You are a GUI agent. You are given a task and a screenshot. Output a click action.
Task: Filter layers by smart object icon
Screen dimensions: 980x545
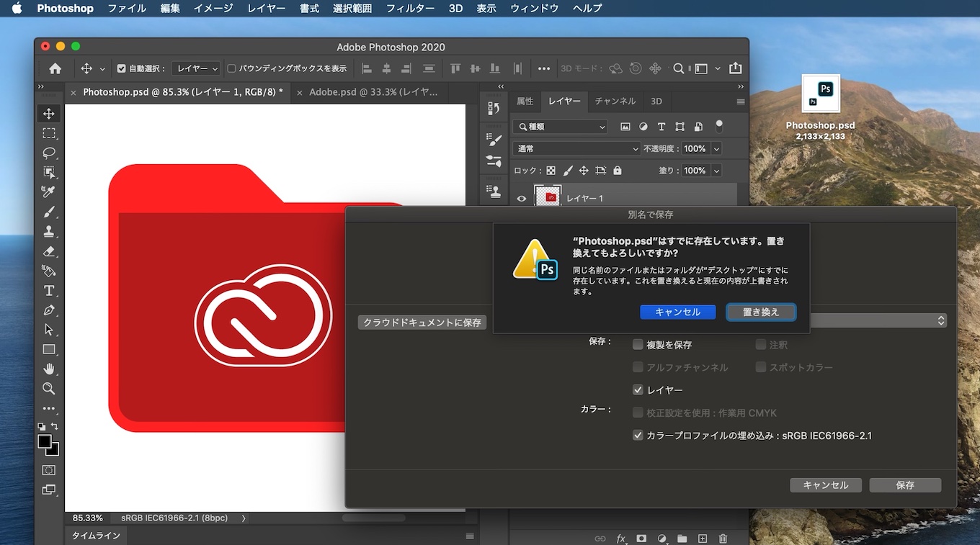(698, 127)
